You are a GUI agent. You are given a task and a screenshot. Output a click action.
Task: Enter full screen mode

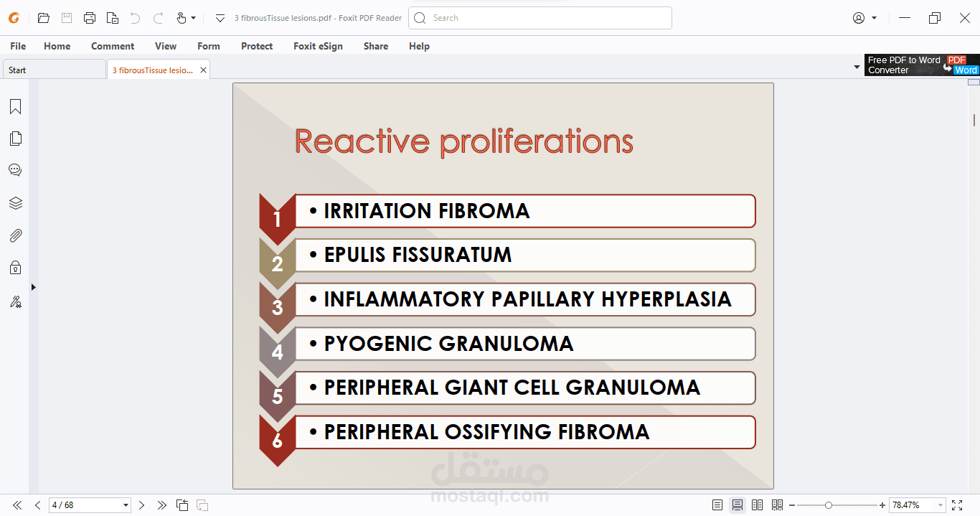point(957,505)
